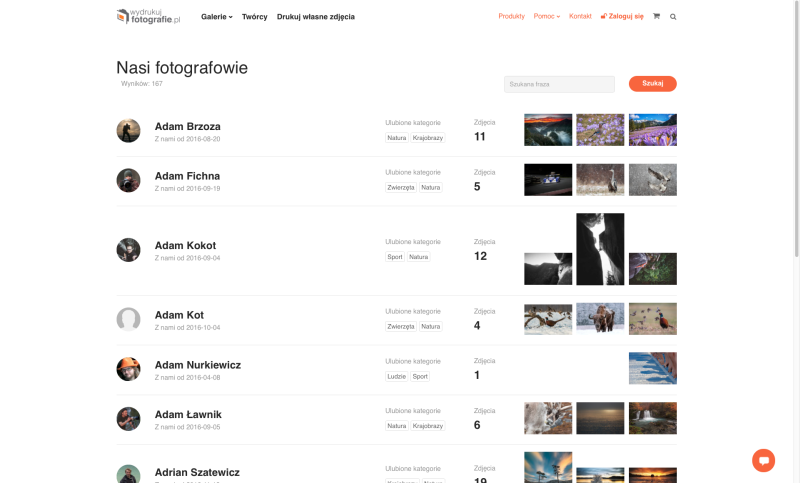Image resolution: width=800 pixels, height=483 pixels.
Task: Open Adam Ławnik's avatar
Action: click(129, 419)
